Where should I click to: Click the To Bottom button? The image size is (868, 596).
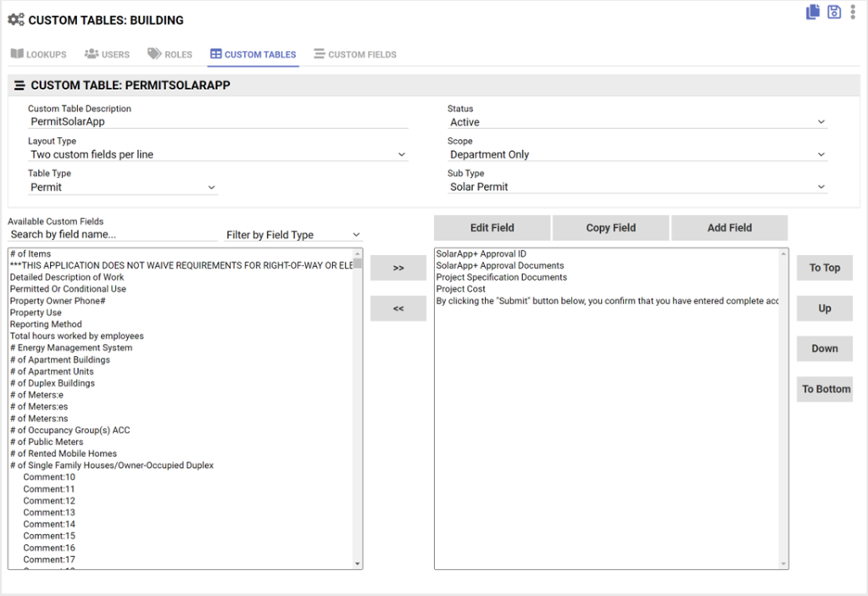824,388
